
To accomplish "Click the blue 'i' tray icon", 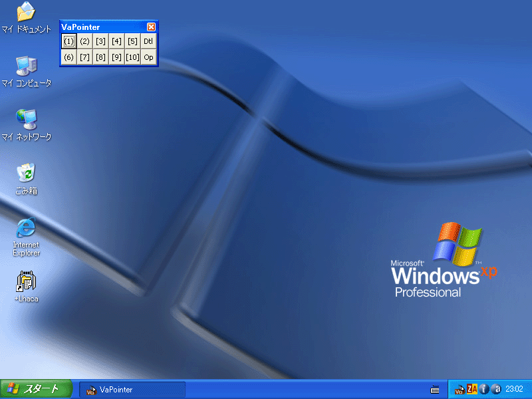I will click(484, 390).
